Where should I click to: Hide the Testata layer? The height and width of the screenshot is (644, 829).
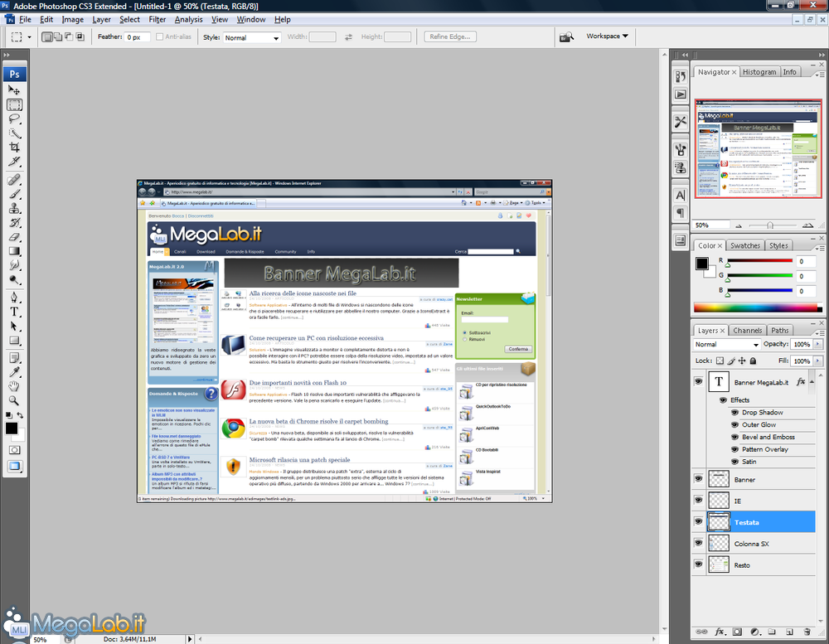[x=698, y=522]
